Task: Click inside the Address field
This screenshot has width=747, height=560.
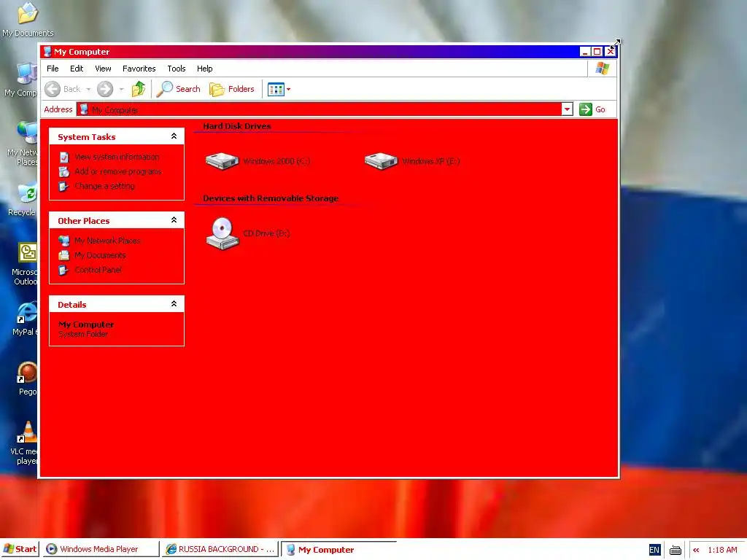Action: [x=320, y=109]
